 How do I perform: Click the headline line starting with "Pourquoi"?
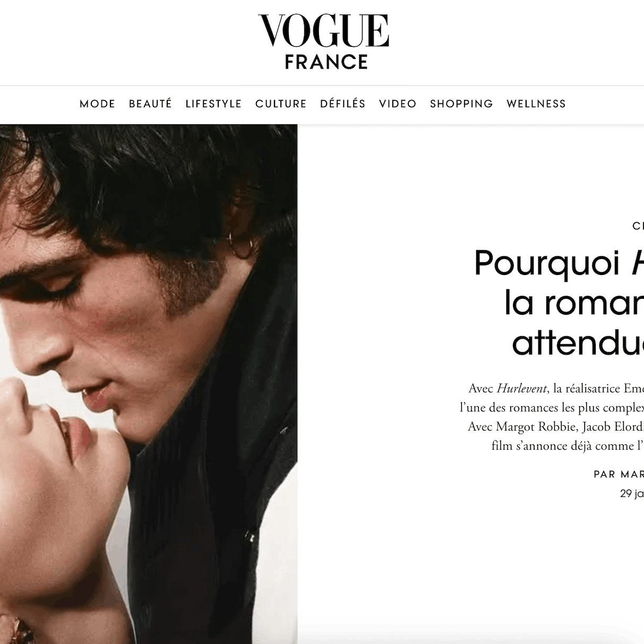pos(559,263)
